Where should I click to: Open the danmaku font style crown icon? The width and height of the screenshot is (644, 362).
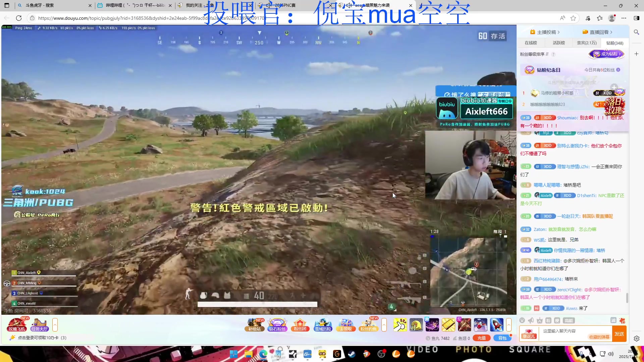coord(540,320)
